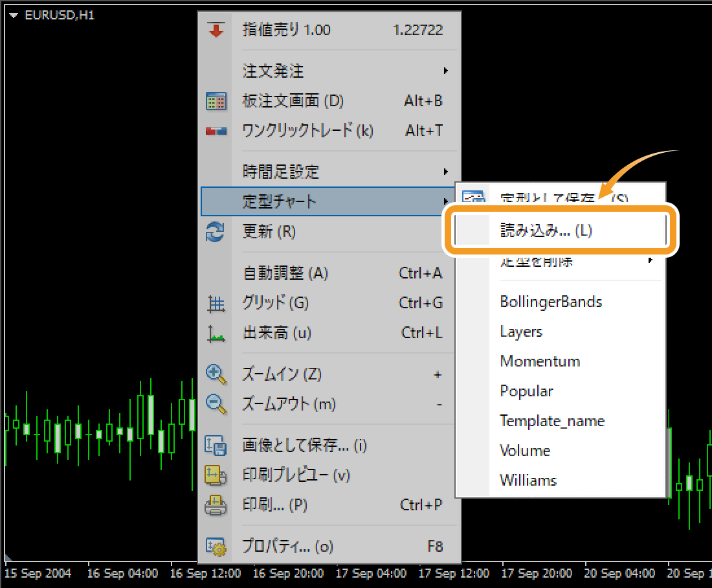Choose 板注文画面 (D) menu entry
The height and width of the screenshot is (588, 712).
[x=329, y=101]
